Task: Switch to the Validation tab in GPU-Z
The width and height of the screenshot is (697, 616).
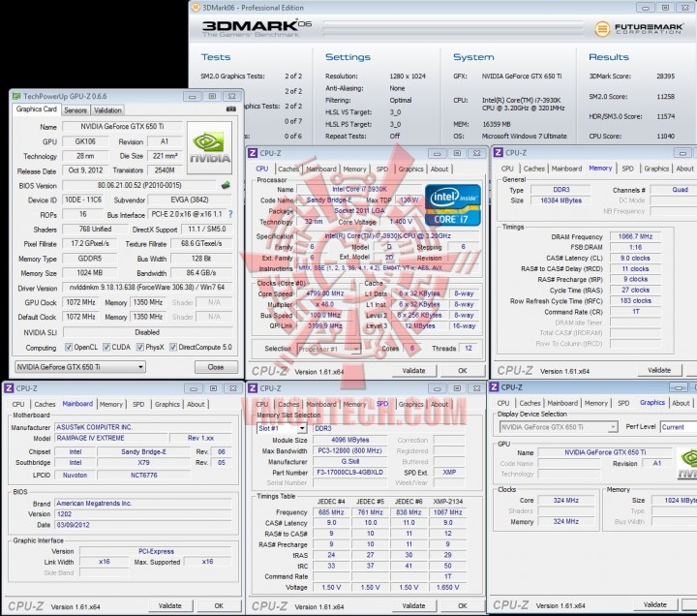Action: click(x=107, y=110)
